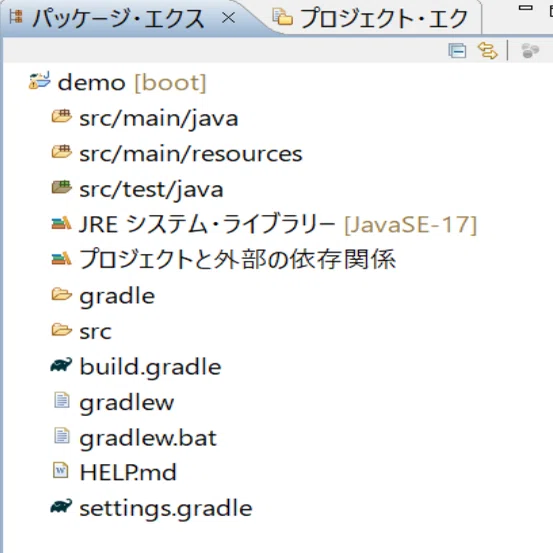Select src/main/resources source folder

(191, 154)
